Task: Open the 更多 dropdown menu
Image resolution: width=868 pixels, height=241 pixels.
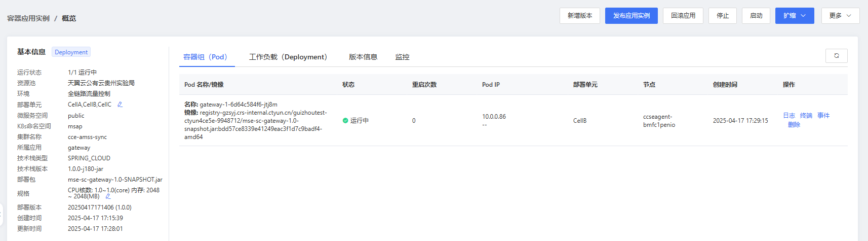Action: pyautogui.click(x=840, y=16)
